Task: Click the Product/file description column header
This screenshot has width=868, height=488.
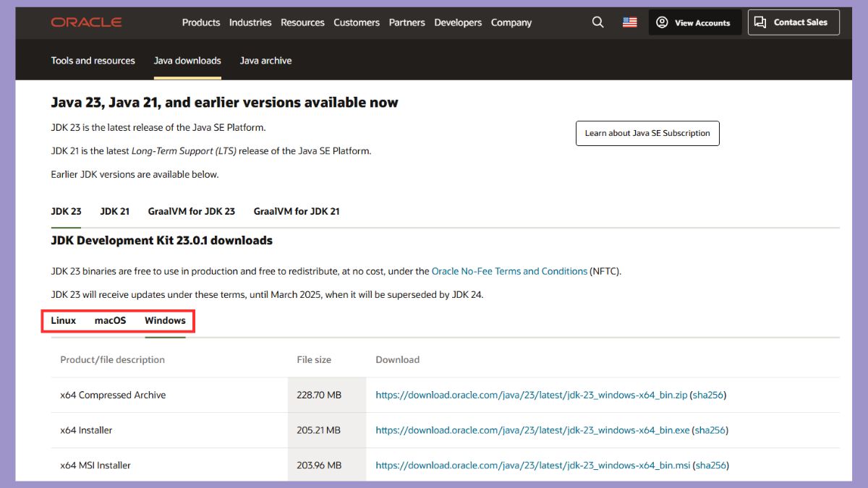Action: coord(112,359)
